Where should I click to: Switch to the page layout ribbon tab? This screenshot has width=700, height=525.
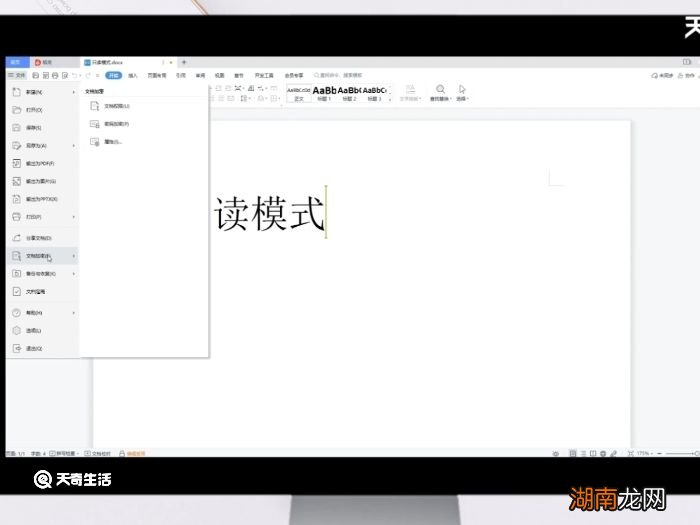157,75
